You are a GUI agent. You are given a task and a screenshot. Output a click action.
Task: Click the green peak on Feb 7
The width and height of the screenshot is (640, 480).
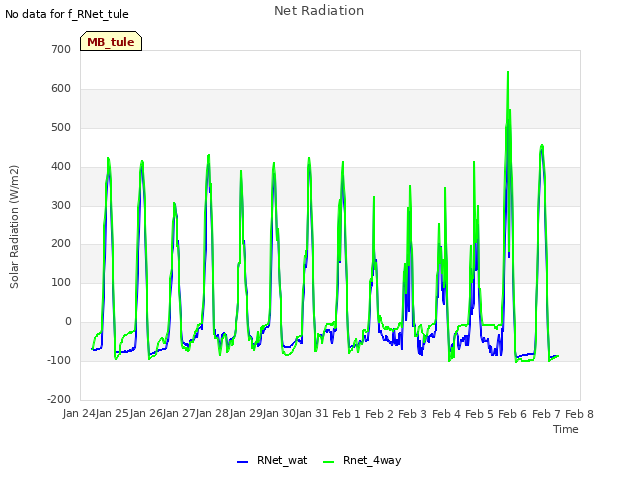(x=542, y=145)
